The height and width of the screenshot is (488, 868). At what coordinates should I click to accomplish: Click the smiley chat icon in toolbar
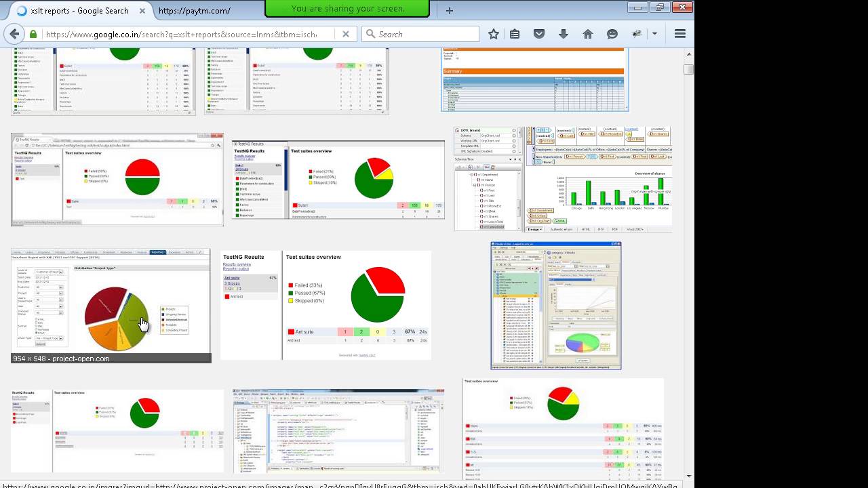click(x=612, y=34)
